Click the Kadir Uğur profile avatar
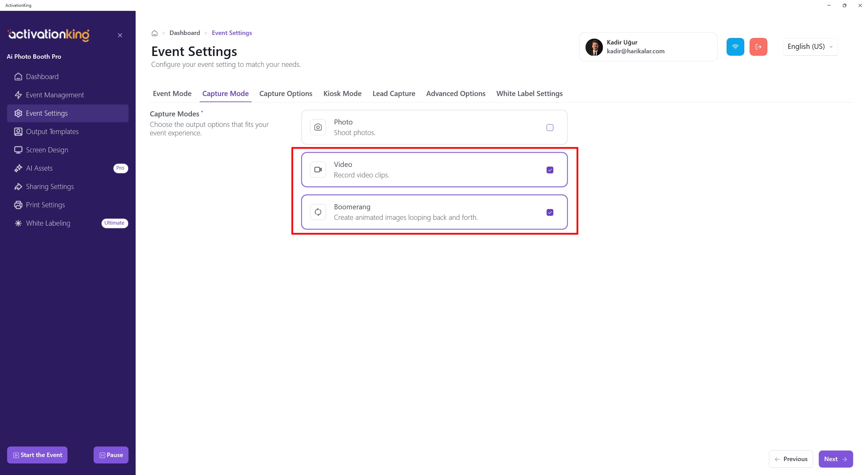The height and width of the screenshot is (475, 868). tap(594, 47)
